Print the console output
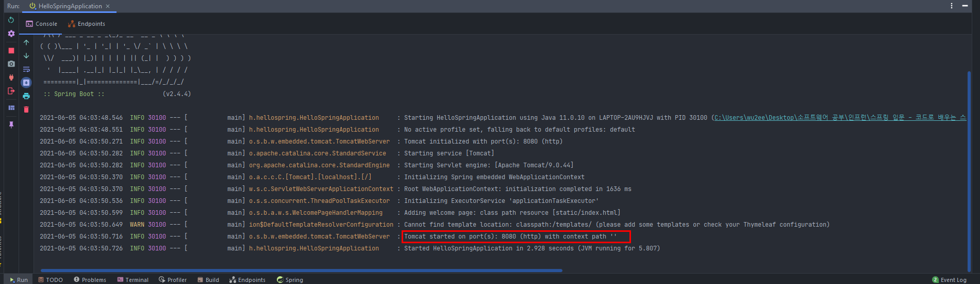 pos(26,96)
